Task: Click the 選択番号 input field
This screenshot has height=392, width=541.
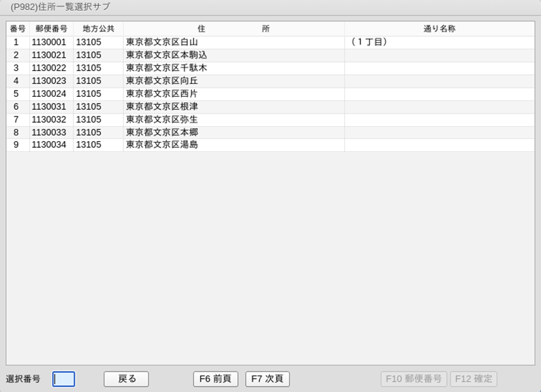Action: point(64,379)
